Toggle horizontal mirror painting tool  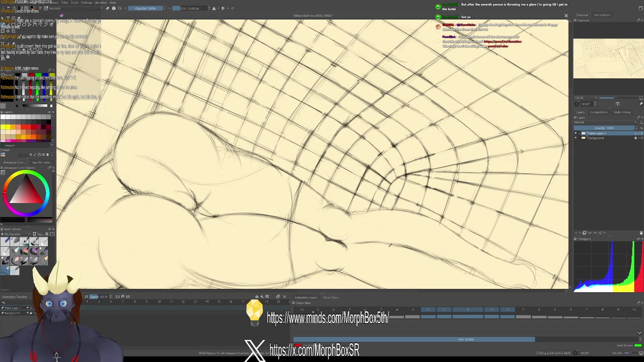click(214, 8)
